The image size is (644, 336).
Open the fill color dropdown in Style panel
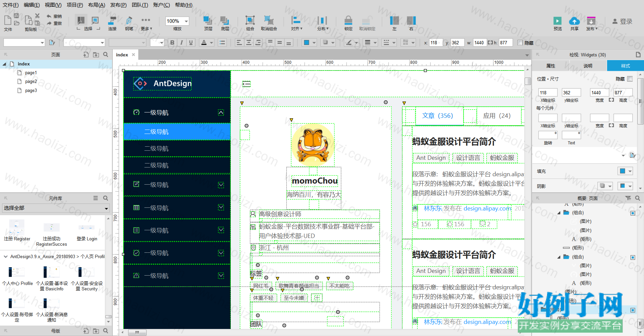(x=630, y=171)
